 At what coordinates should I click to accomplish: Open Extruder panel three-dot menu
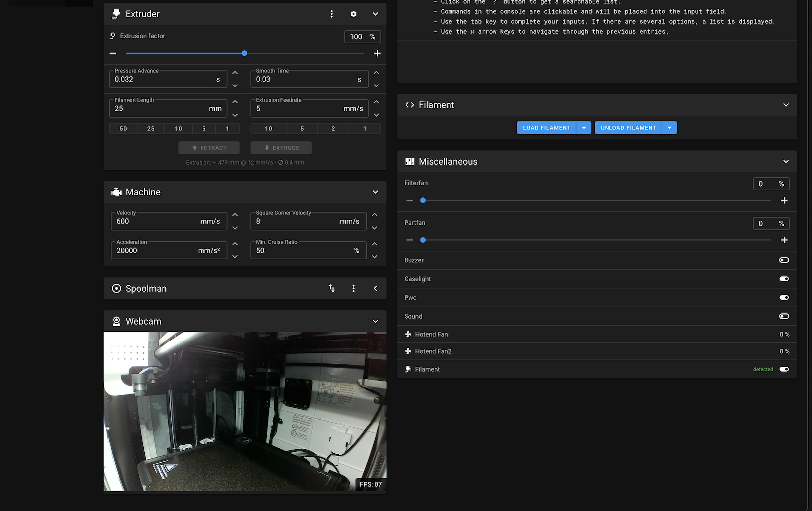pyautogui.click(x=332, y=14)
